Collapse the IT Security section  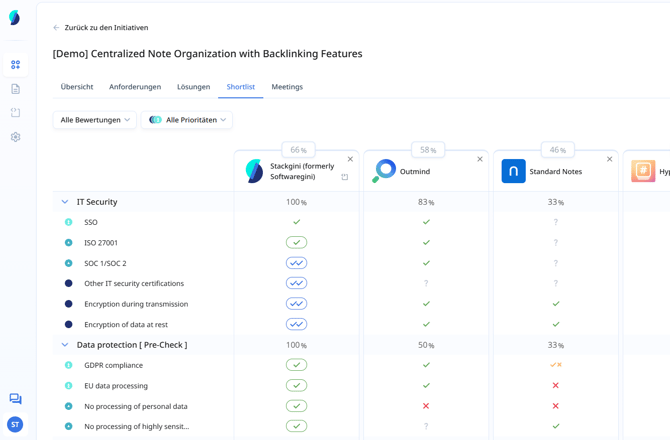pyautogui.click(x=65, y=202)
